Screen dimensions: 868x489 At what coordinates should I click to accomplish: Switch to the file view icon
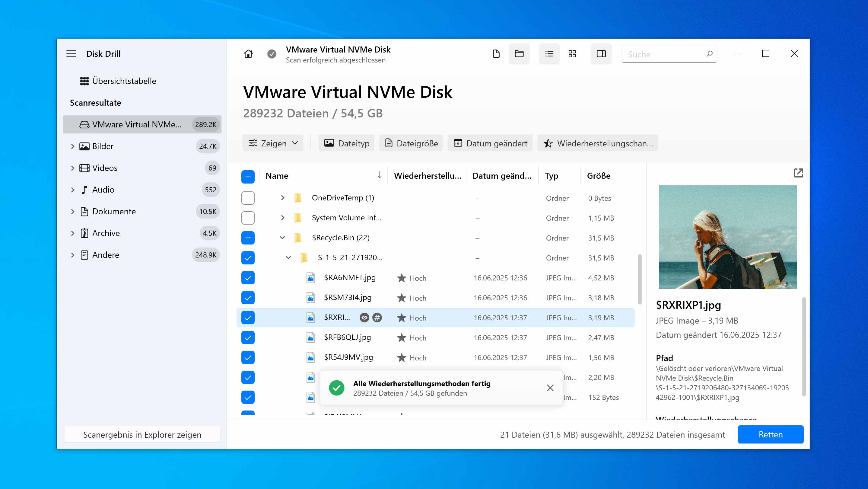(496, 54)
